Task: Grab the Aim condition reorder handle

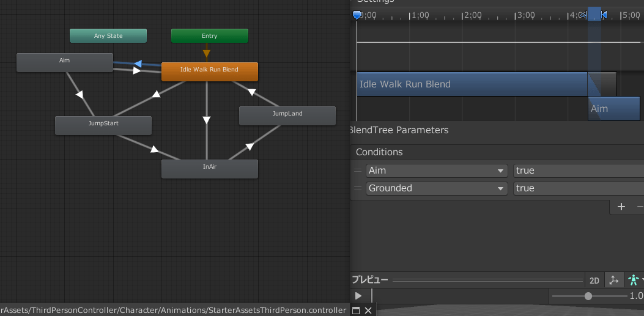Action: pyautogui.click(x=358, y=171)
